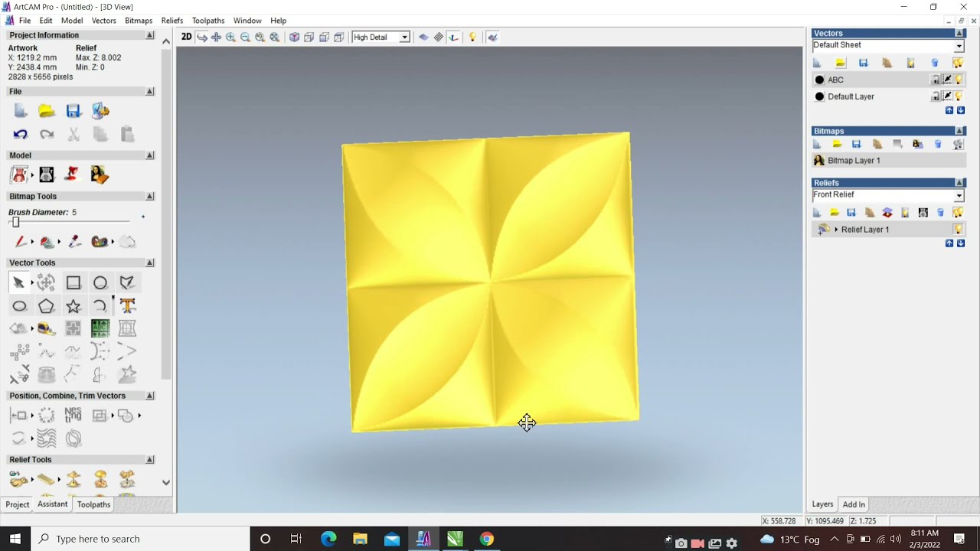The height and width of the screenshot is (551, 980).
Task: Click the Select Vectors arrow tool
Action: coord(19,283)
